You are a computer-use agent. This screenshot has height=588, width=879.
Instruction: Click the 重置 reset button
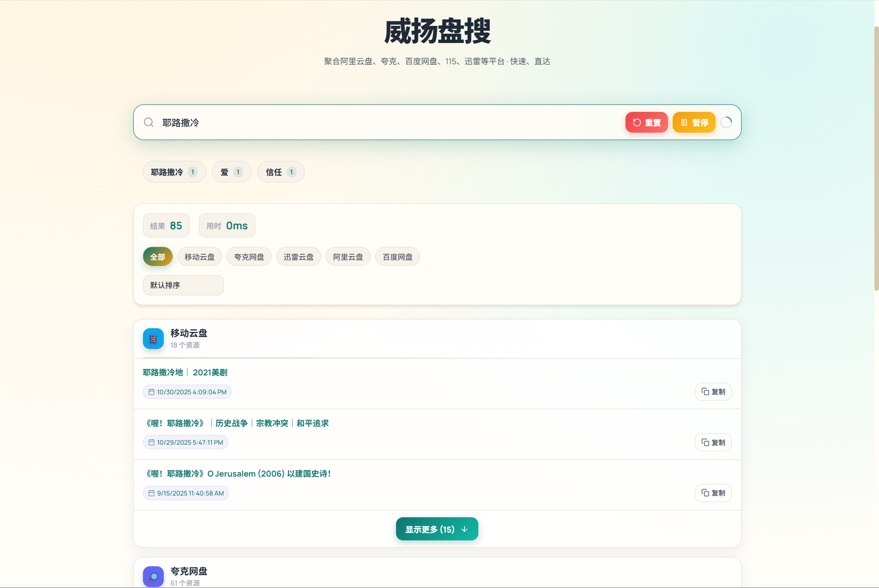tap(646, 122)
